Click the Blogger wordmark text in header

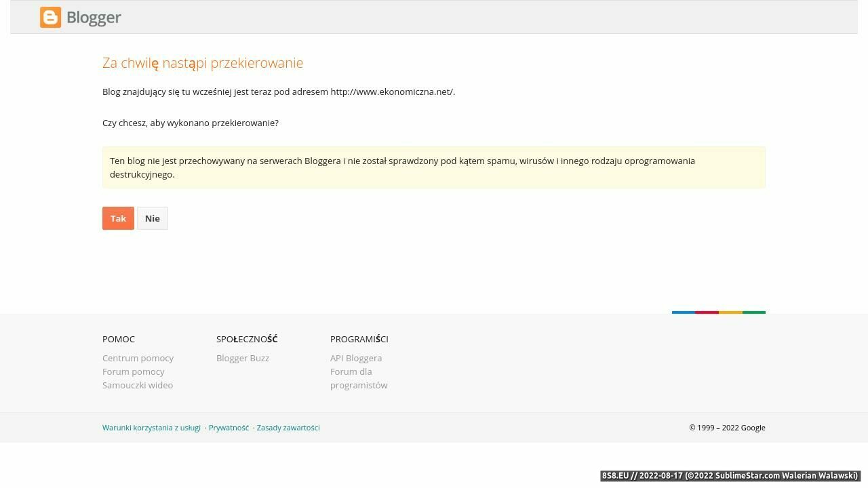click(x=94, y=18)
